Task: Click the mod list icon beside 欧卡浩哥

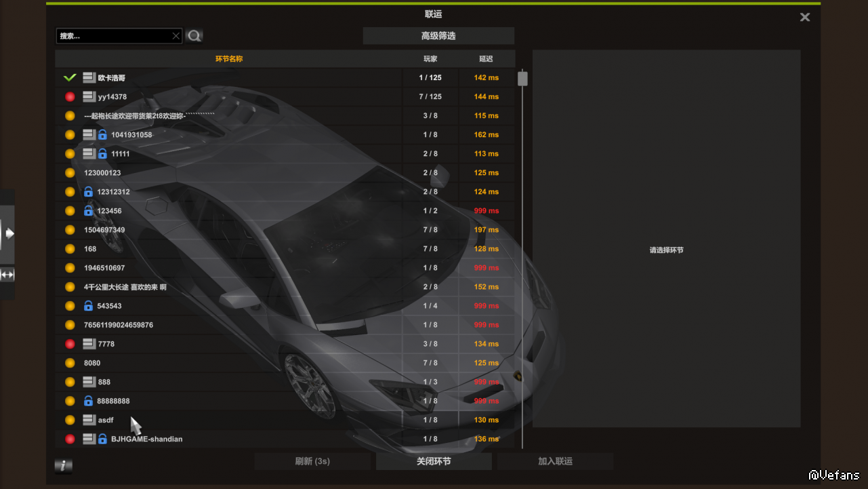Action: click(x=89, y=78)
